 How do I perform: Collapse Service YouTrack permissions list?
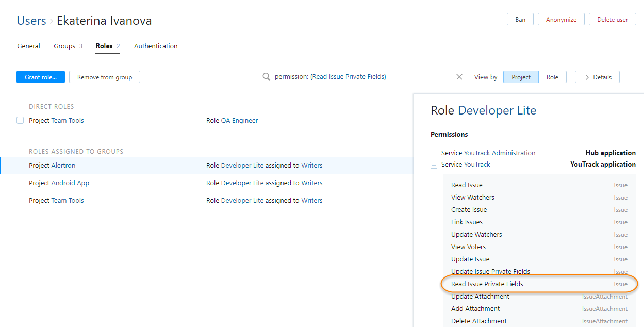click(434, 165)
